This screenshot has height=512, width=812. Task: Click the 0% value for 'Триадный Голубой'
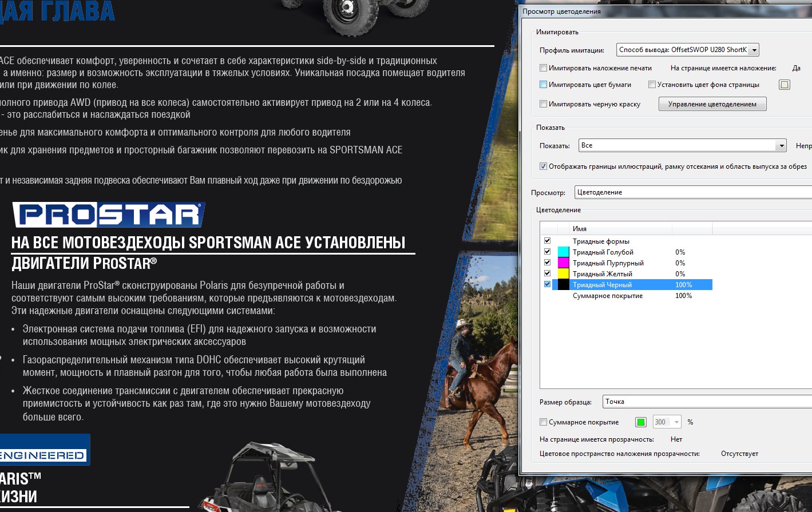pyautogui.click(x=680, y=252)
